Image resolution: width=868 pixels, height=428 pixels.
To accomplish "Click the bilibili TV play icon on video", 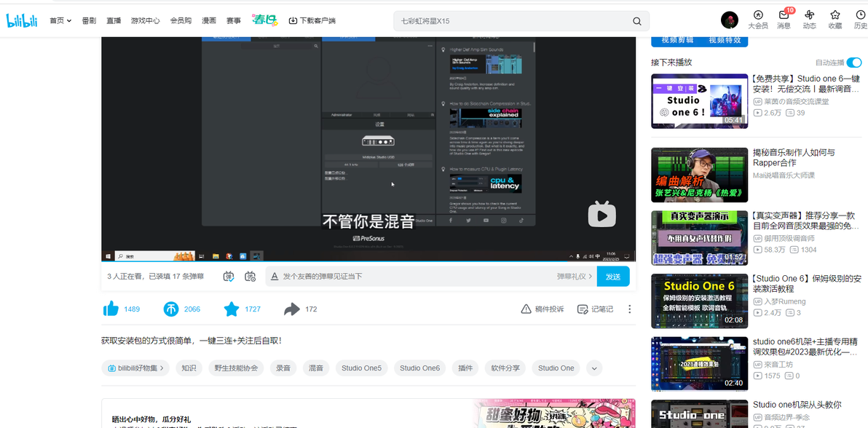I will coord(601,214).
